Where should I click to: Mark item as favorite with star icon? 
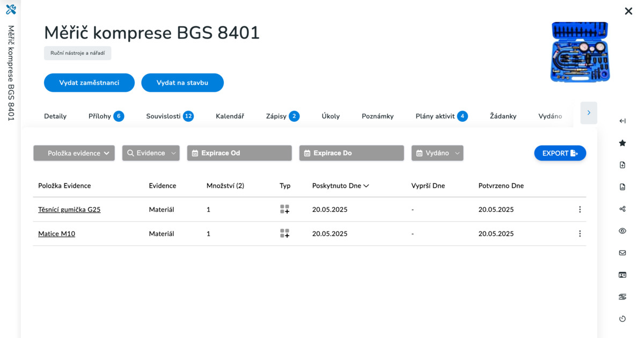click(x=623, y=143)
